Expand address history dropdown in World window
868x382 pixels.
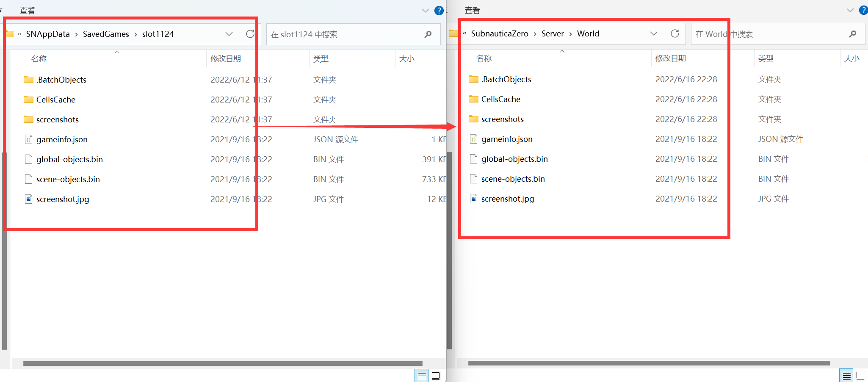coord(654,33)
